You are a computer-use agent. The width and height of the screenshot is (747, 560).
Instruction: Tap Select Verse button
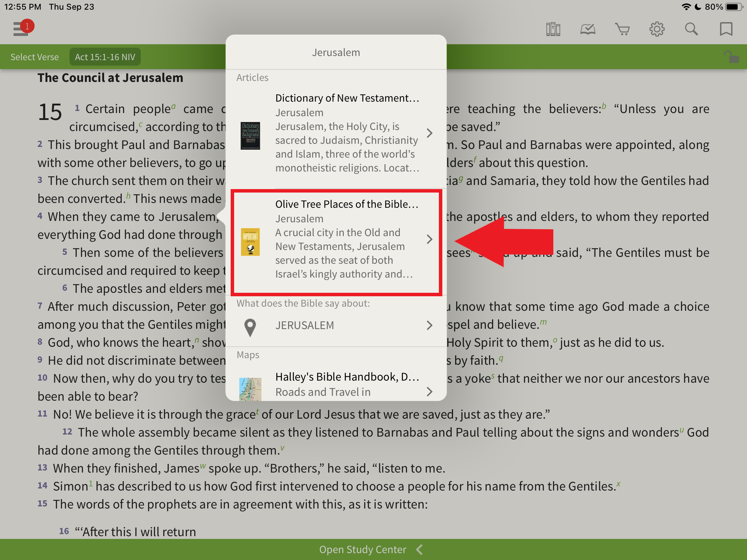click(35, 57)
